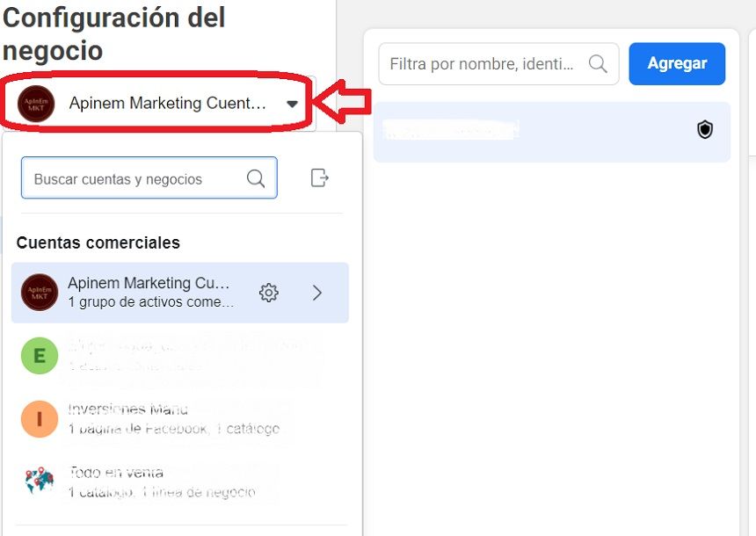The height and width of the screenshot is (536, 756).
Task: Open the Todo en venta account row
Action: [x=180, y=482]
